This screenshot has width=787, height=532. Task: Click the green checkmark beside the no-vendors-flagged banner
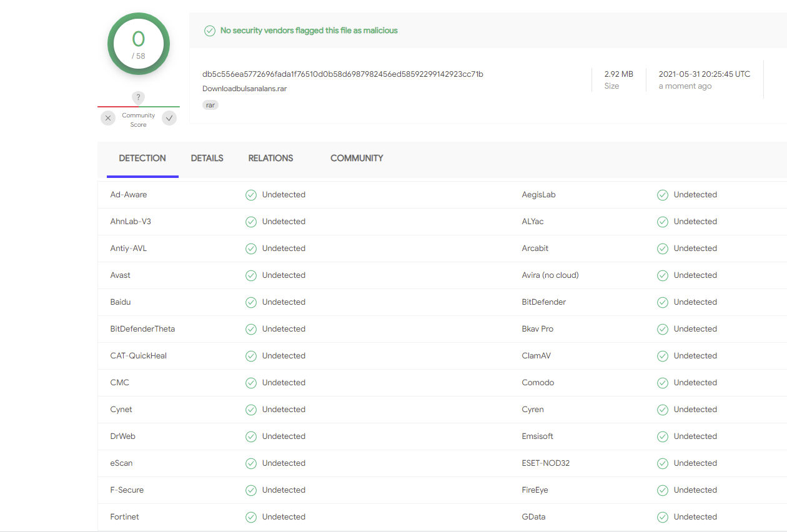click(x=210, y=31)
